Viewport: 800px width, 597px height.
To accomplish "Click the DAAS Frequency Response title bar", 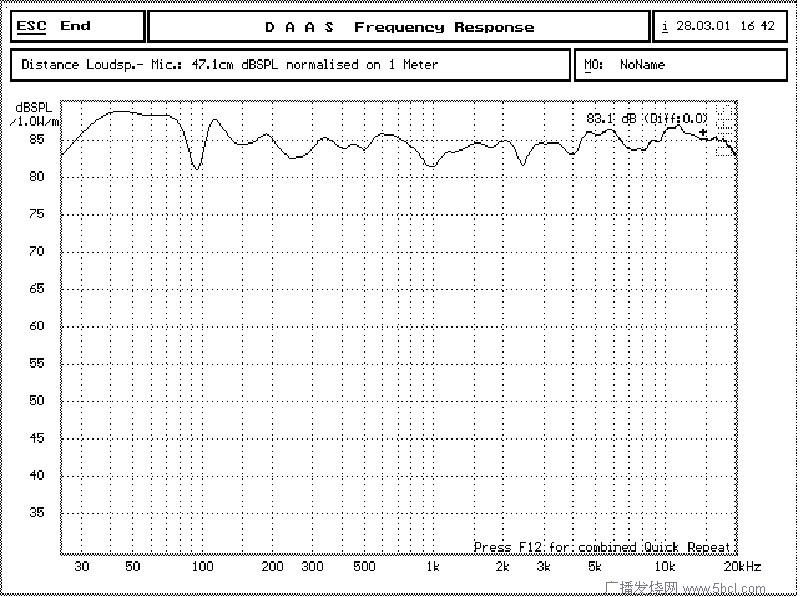I will point(398,27).
